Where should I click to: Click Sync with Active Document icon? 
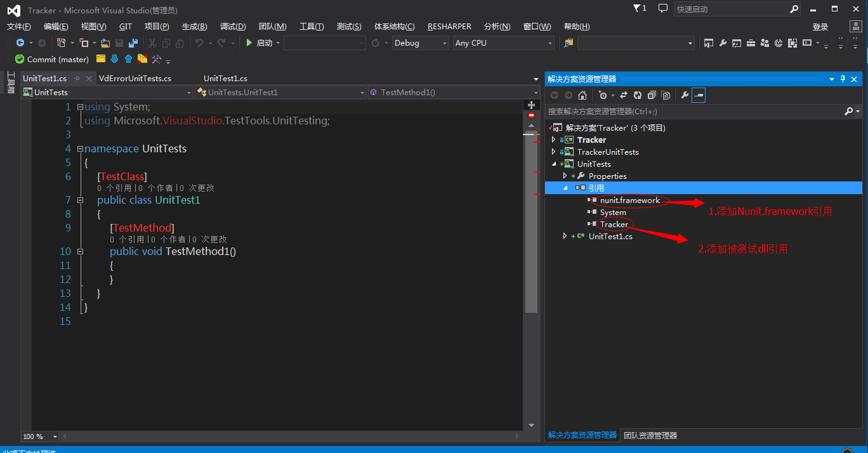pyautogui.click(x=624, y=95)
